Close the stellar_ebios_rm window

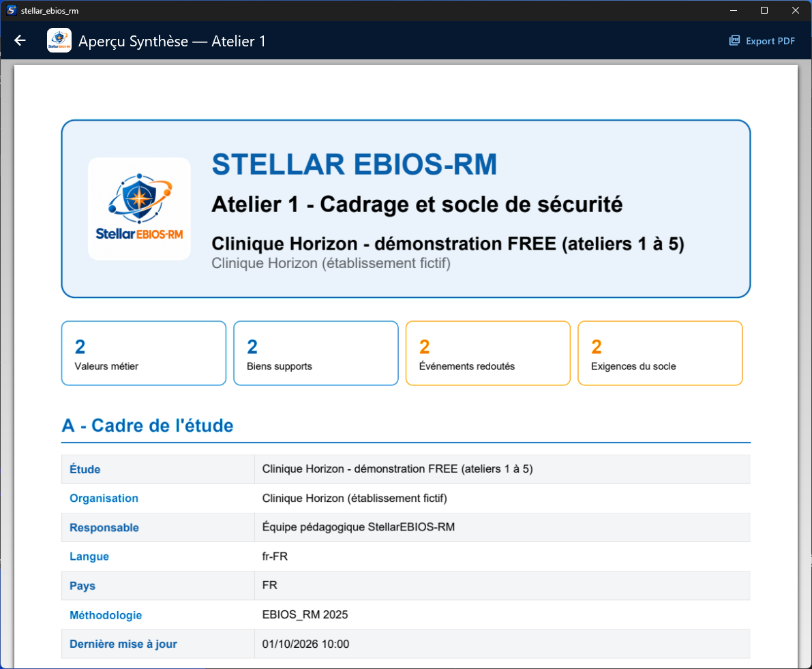[x=796, y=10]
